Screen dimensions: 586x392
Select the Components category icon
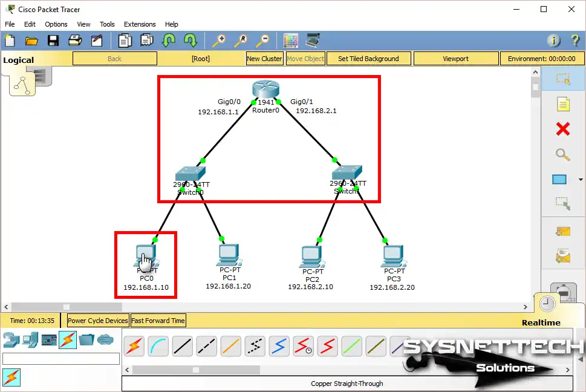[49, 340]
